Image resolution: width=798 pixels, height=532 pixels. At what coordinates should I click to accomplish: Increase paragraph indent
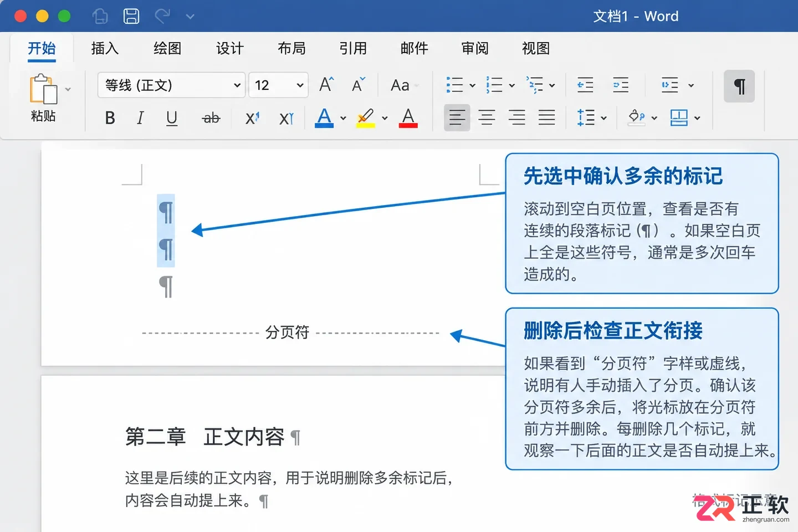(621, 85)
